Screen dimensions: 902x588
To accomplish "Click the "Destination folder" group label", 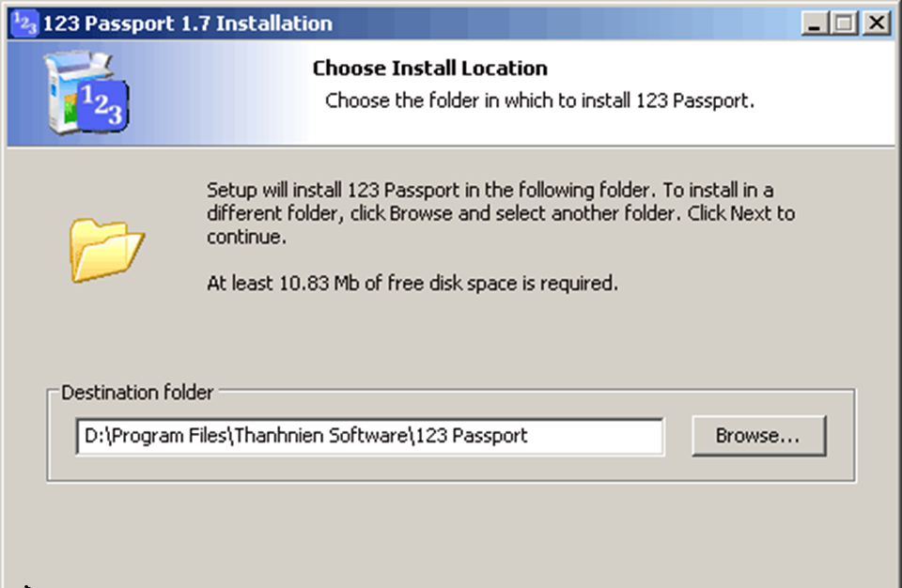I will pyautogui.click(x=137, y=392).
